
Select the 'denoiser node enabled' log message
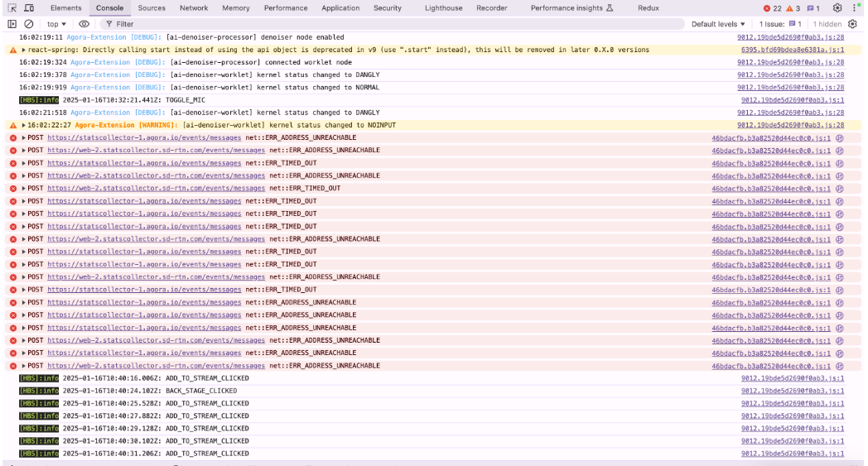click(254, 37)
